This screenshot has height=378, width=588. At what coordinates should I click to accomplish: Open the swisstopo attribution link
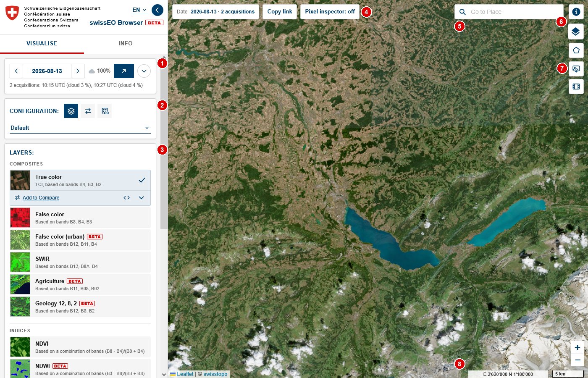(215, 374)
